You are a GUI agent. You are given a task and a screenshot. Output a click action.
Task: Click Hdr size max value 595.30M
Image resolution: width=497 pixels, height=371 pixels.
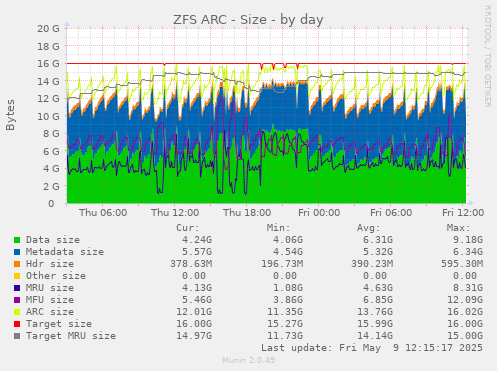point(462,264)
